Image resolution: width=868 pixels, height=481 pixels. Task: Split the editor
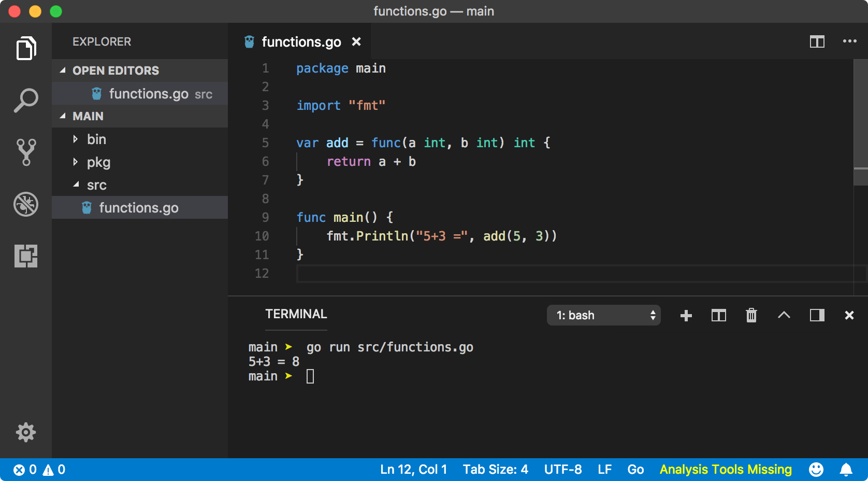(x=817, y=42)
